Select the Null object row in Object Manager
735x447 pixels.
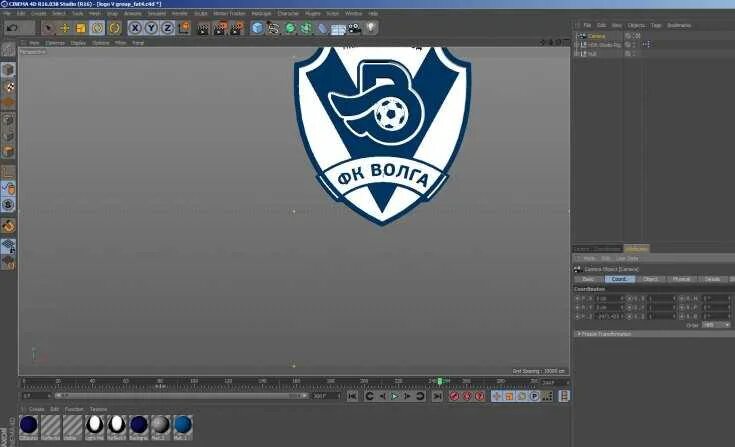(x=592, y=54)
